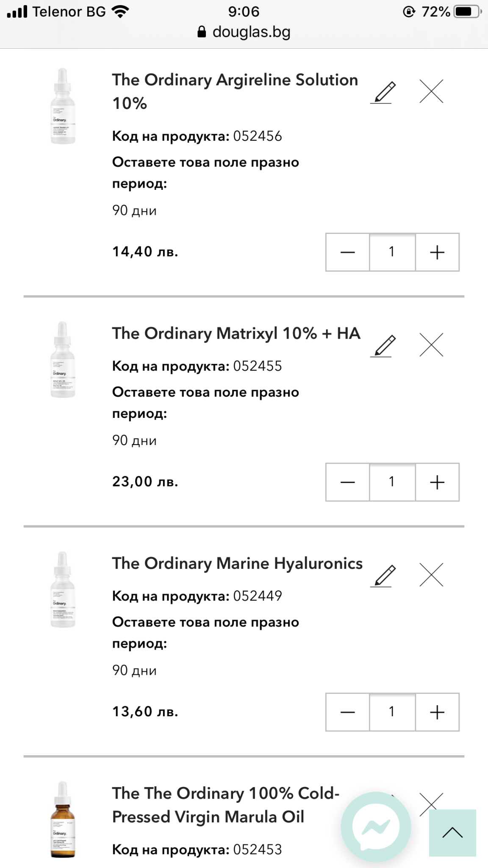This screenshot has height=868, width=488.
Task: Increase Matrixyl 10% + HA quantity
Action: click(x=437, y=482)
